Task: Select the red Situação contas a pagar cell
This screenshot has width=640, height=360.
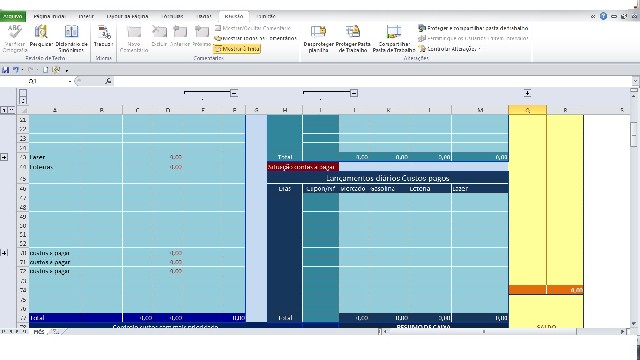Action: 303,167
